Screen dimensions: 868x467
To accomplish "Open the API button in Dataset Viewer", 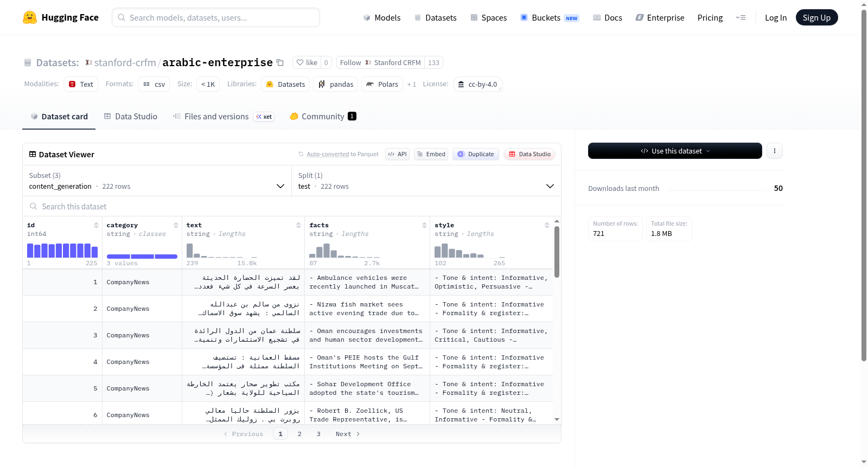I will pos(397,154).
